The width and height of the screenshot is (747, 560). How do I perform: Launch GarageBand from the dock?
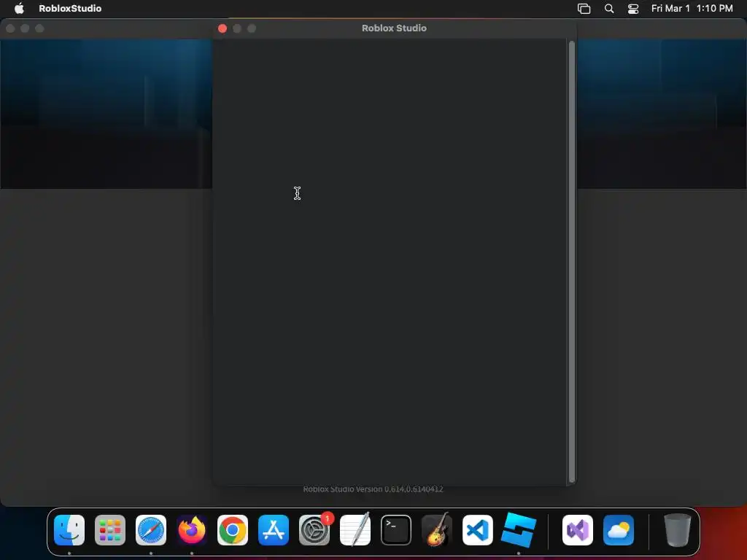[437, 530]
